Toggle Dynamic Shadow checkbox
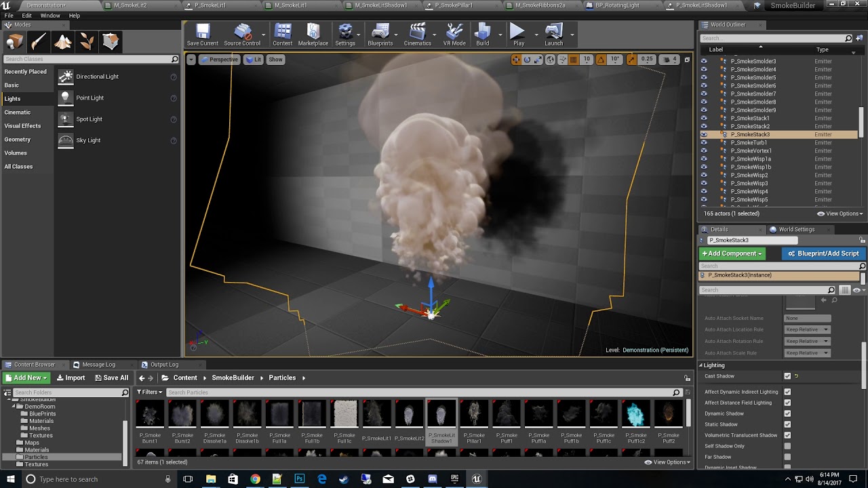This screenshot has height=488, width=868. [x=787, y=413]
